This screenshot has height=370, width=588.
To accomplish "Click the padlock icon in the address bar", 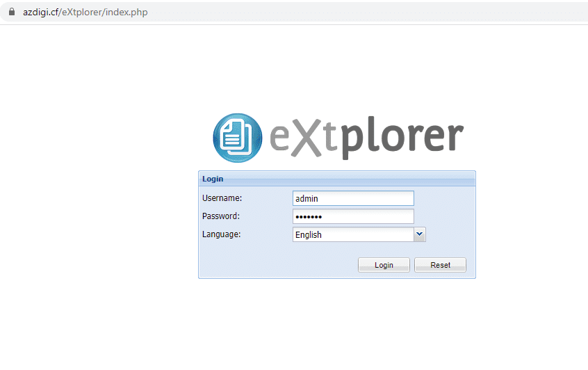I will pos(10,13).
